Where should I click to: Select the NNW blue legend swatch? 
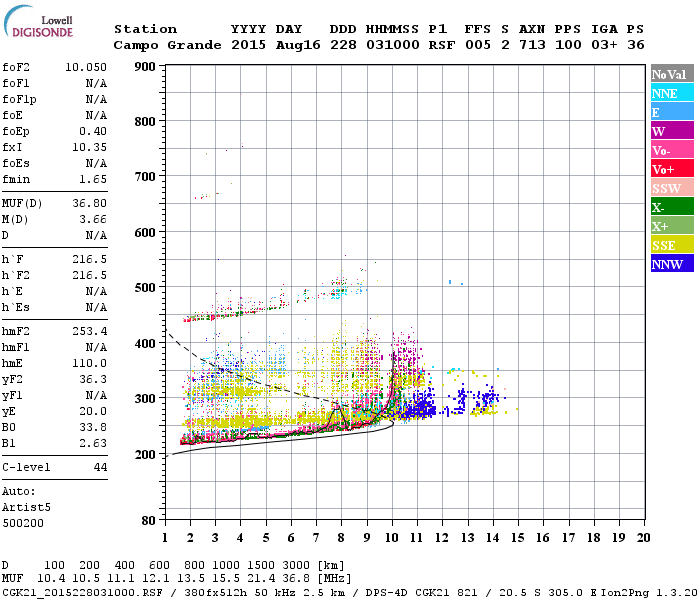coord(672,263)
